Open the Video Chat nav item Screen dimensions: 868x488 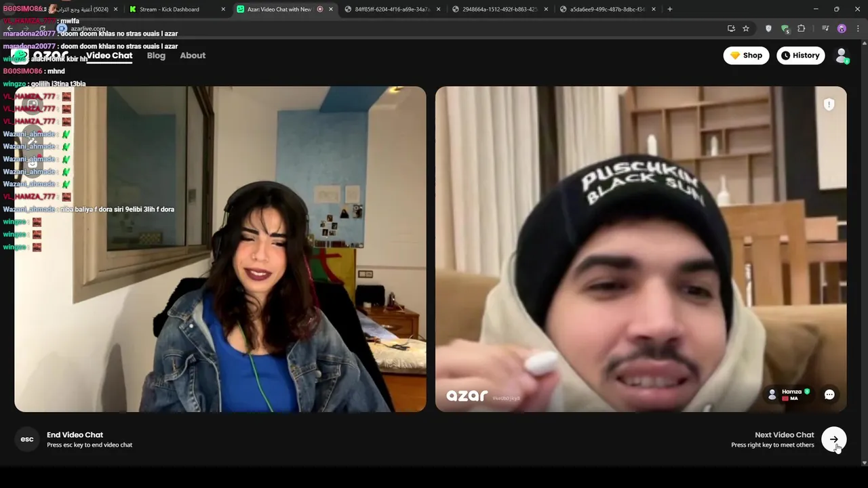pyautogui.click(x=109, y=56)
